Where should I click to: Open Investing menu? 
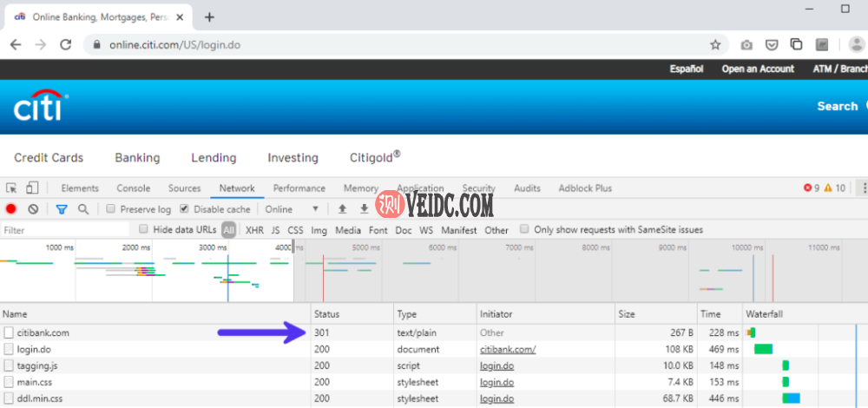[x=293, y=158]
